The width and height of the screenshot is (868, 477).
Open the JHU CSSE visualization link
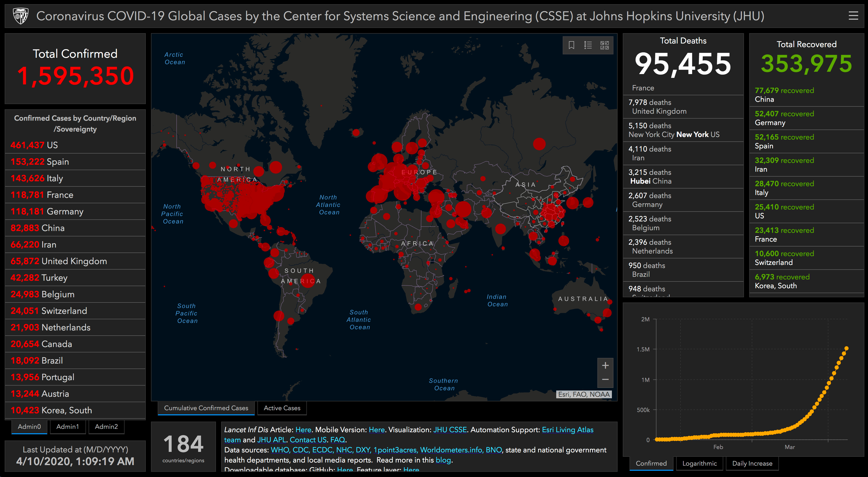coord(450,430)
